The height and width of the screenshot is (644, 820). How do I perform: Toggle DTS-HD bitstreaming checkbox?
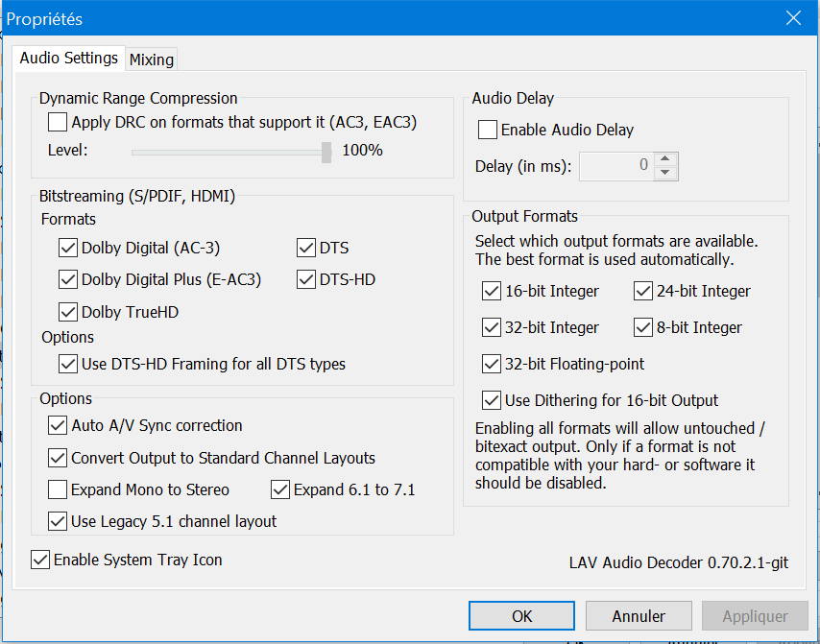[306, 280]
